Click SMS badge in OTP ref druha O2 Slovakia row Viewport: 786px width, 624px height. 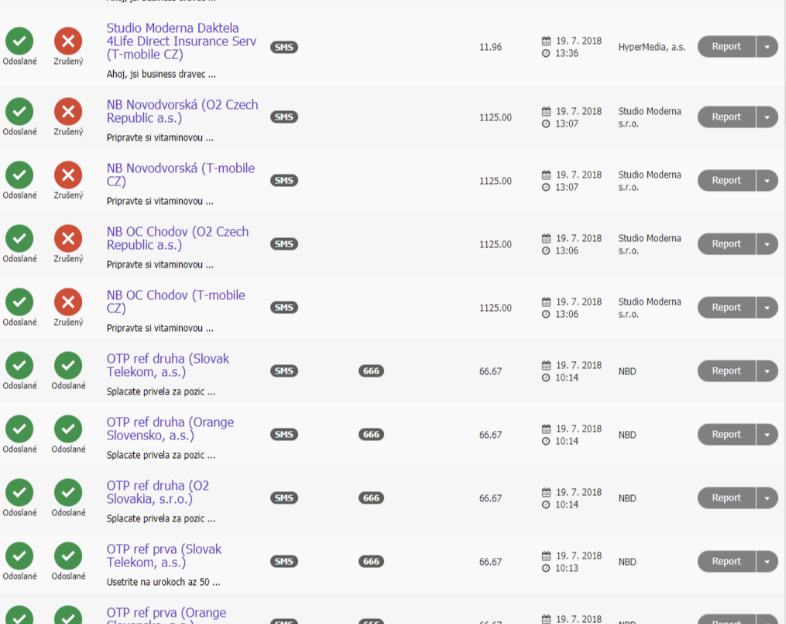click(284, 498)
